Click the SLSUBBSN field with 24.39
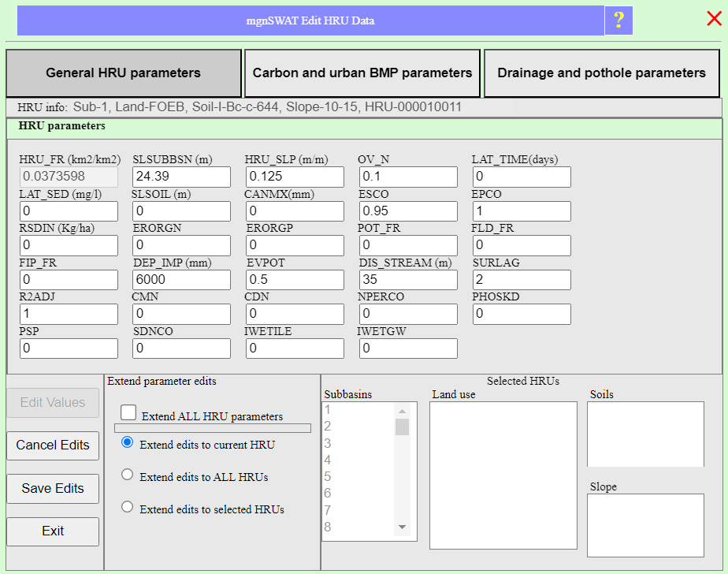Viewport: 728px width, 574px height. coord(181,177)
